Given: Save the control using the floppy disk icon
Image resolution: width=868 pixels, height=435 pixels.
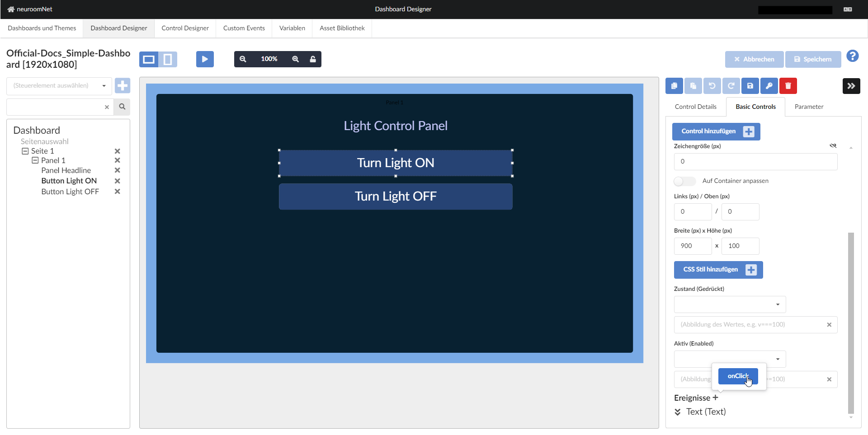Looking at the screenshot, I should 750,86.
